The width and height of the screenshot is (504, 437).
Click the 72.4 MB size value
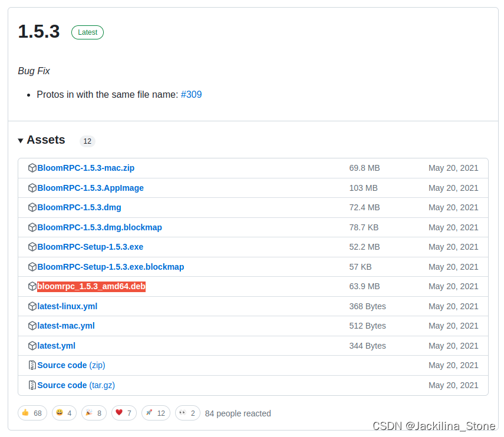(364, 207)
